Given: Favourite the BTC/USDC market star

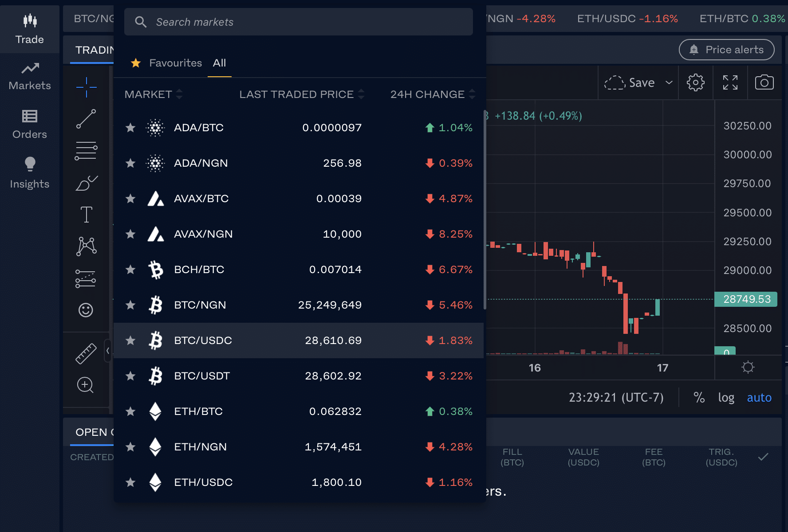Looking at the screenshot, I should [x=130, y=340].
